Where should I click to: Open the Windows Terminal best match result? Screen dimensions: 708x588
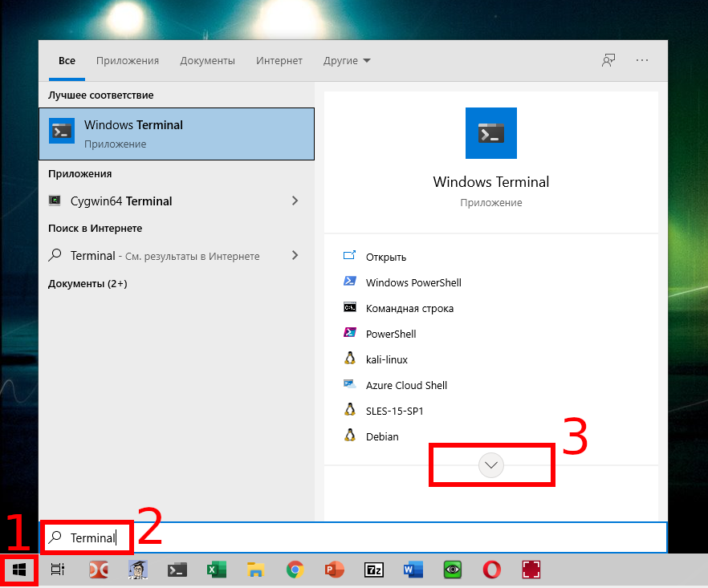(177, 134)
